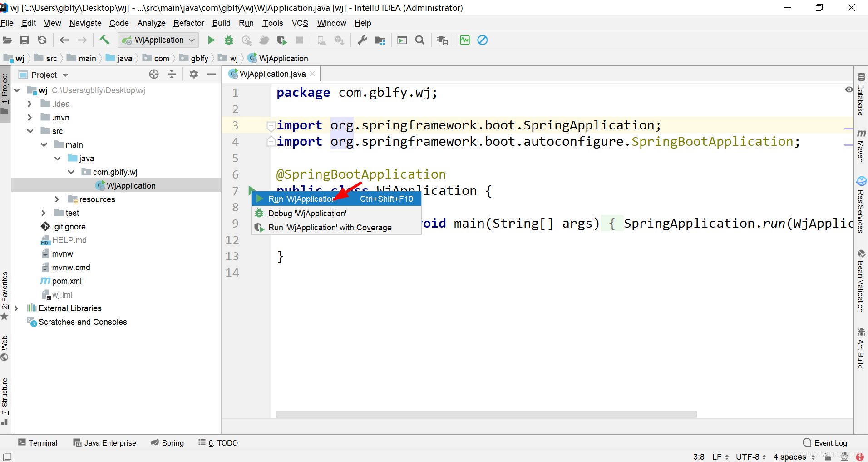Change the UTF-8 file encoding
The image size is (868, 462).
(751, 457)
